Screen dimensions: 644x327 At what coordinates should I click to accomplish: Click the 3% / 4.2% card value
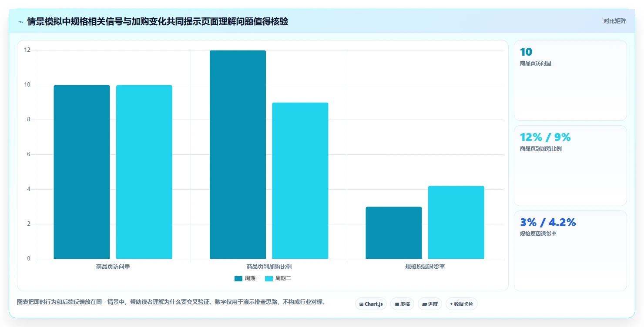pos(548,223)
